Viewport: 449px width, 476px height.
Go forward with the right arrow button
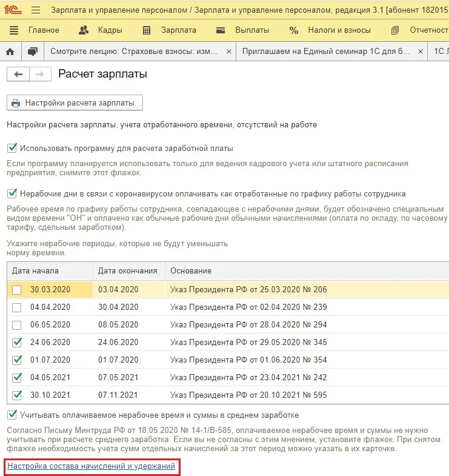click(x=39, y=74)
